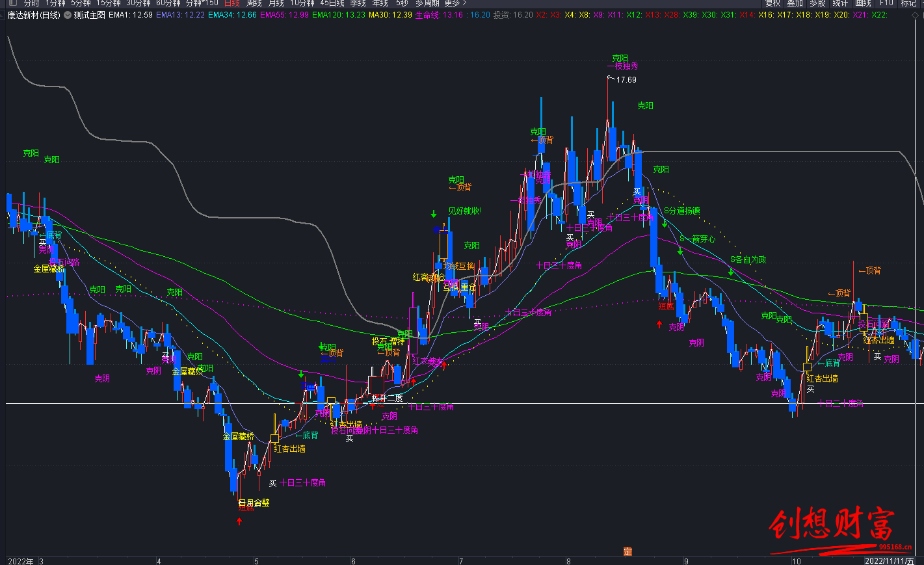
Task: Select the 1分钟 period tab
Action: coord(55,3)
